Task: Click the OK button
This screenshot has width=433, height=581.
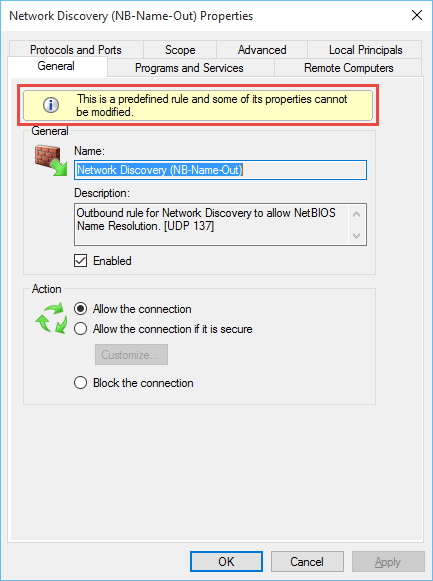Action: tap(226, 561)
